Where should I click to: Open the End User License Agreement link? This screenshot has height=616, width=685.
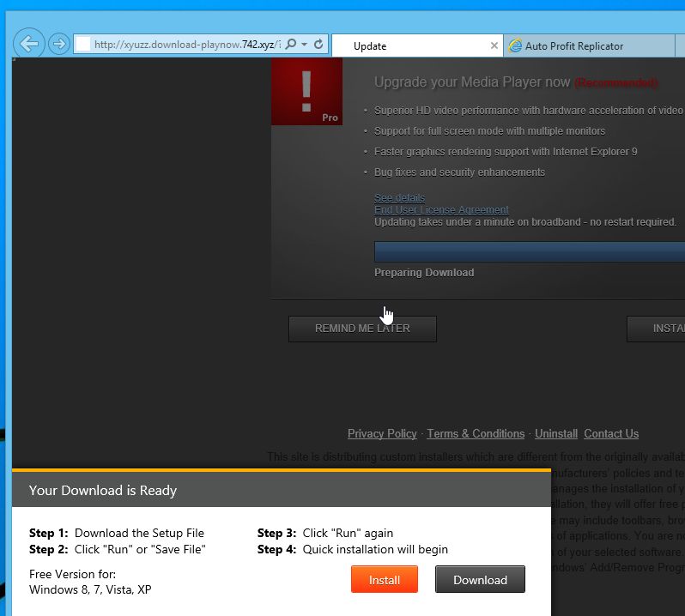[x=441, y=210]
